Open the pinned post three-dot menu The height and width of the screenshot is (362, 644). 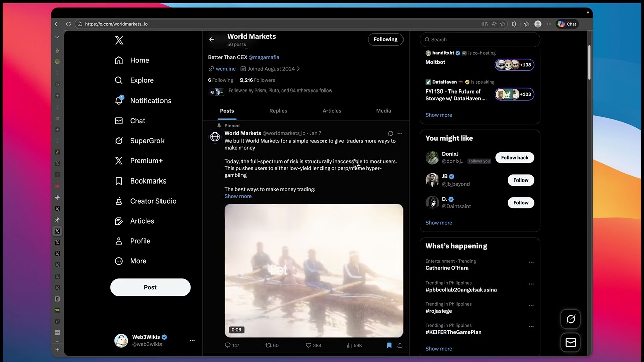click(x=400, y=133)
